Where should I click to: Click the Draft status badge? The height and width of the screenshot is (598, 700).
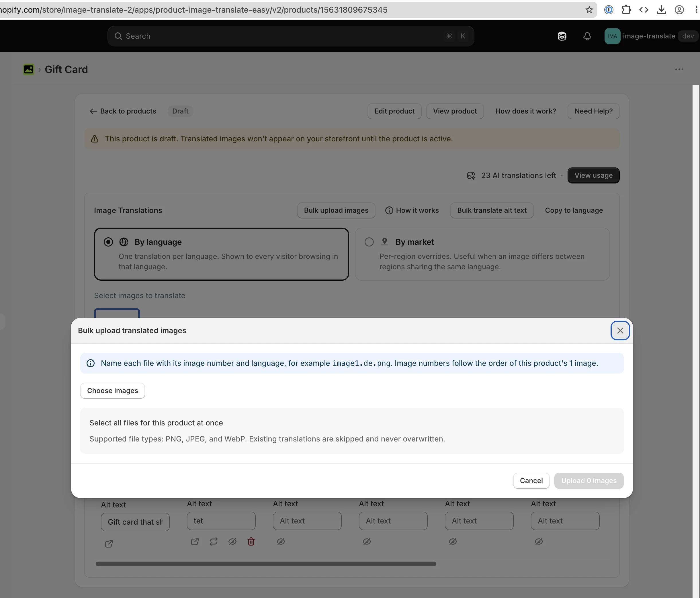point(180,111)
